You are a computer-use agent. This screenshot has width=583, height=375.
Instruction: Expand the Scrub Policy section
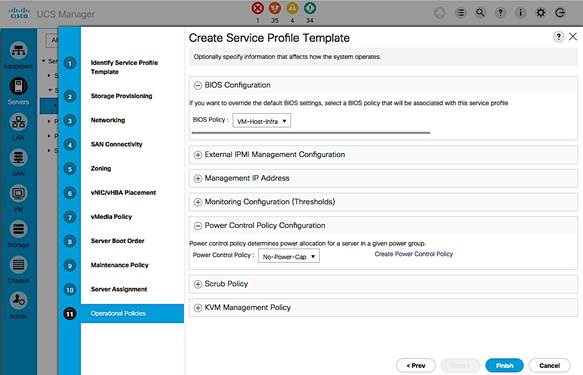[x=198, y=284]
